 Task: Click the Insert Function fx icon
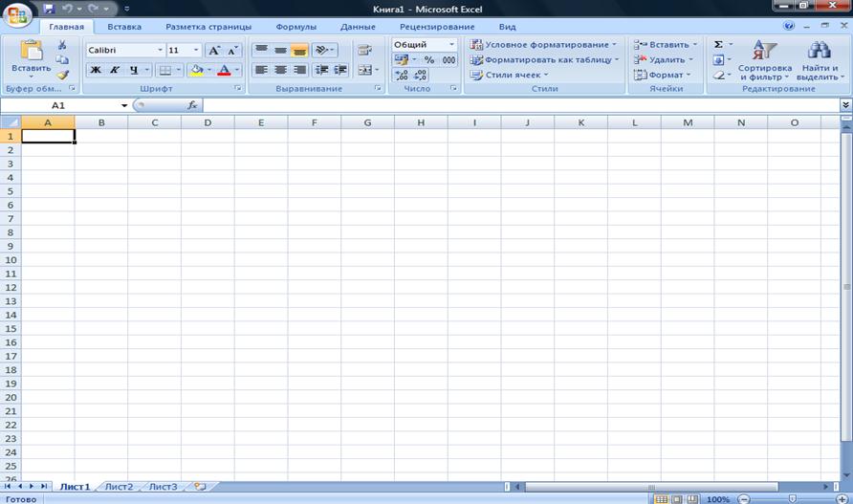click(x=192, y=105)
